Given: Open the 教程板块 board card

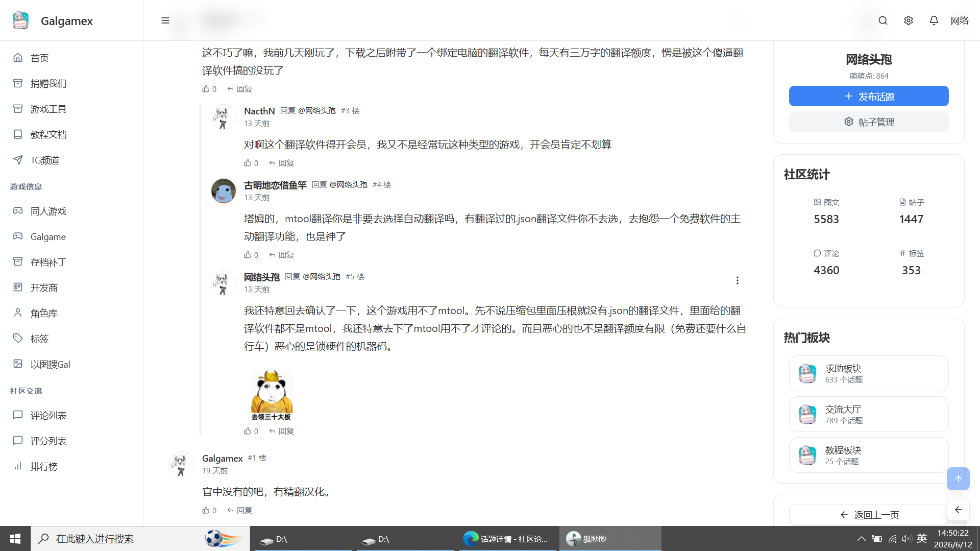Looking at the screenshot, I should point(869,455).
